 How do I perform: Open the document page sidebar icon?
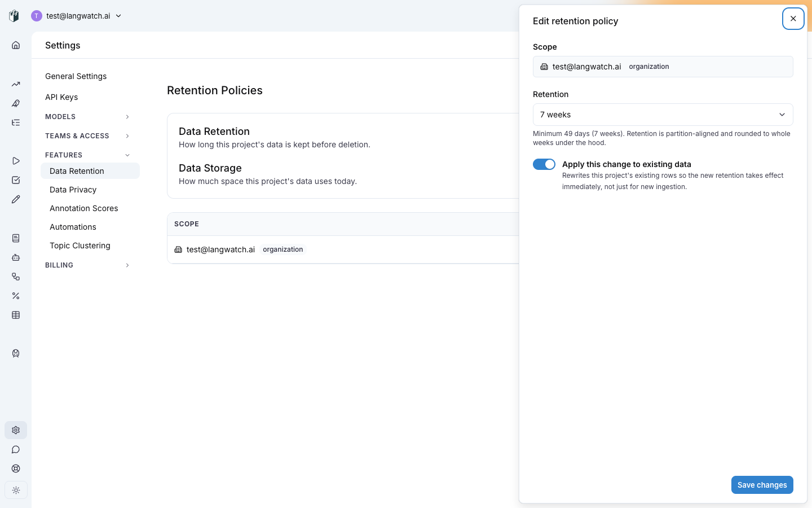click(x=16, y=238)
